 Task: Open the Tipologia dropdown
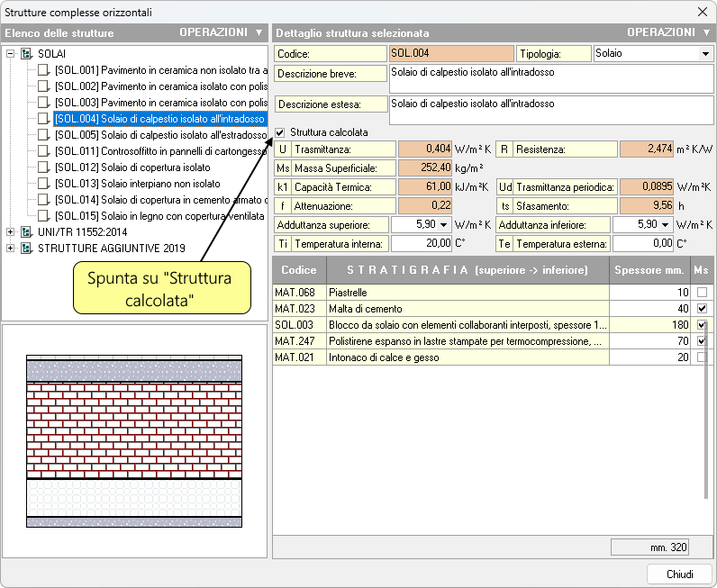click(704, 54)
